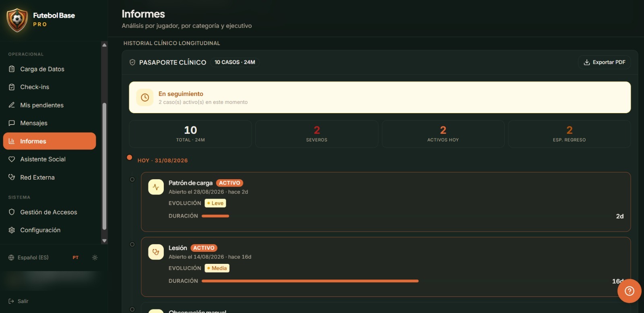Toggle light theme with sun icon

pos(95,257)
